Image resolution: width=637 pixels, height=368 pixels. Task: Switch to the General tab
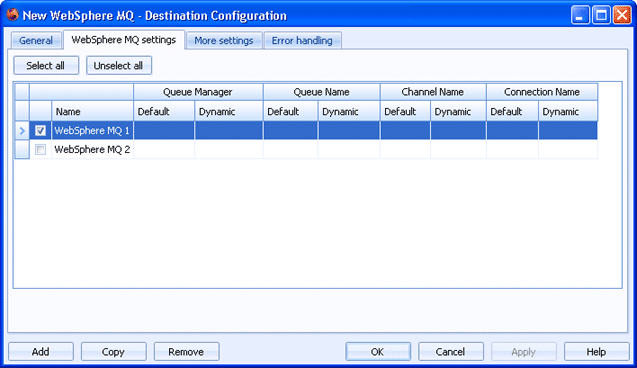point(36,41)
